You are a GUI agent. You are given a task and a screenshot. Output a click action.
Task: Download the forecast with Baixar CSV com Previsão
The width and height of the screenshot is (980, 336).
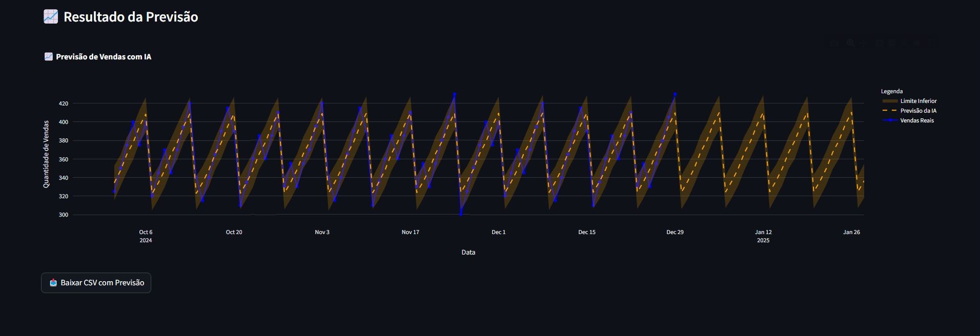[96, 283]
